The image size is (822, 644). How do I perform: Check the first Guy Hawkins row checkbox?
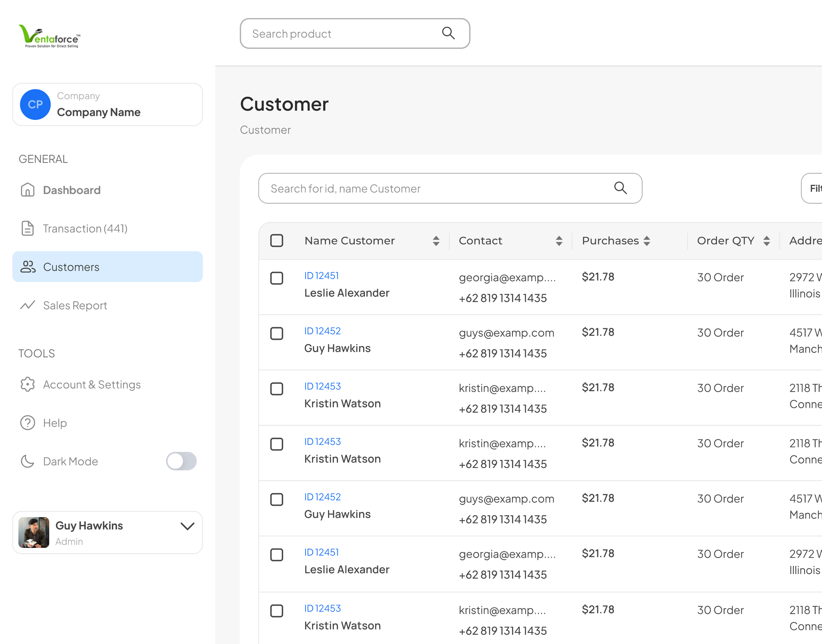[277, 333]
